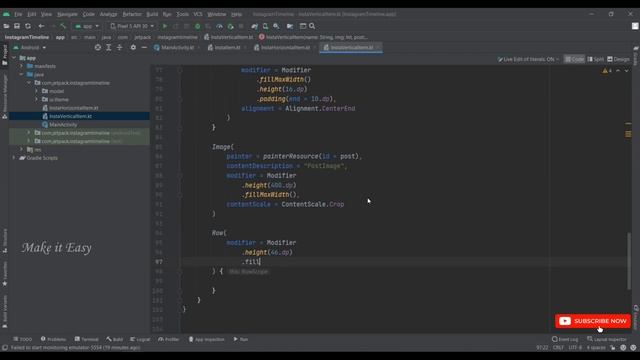
Task: Hide the Project panel with minus icon
Action: 144,48
